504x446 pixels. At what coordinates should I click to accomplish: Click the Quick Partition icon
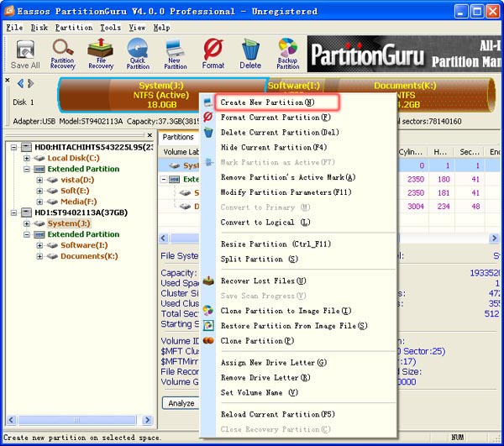click(x=138, y=54)
